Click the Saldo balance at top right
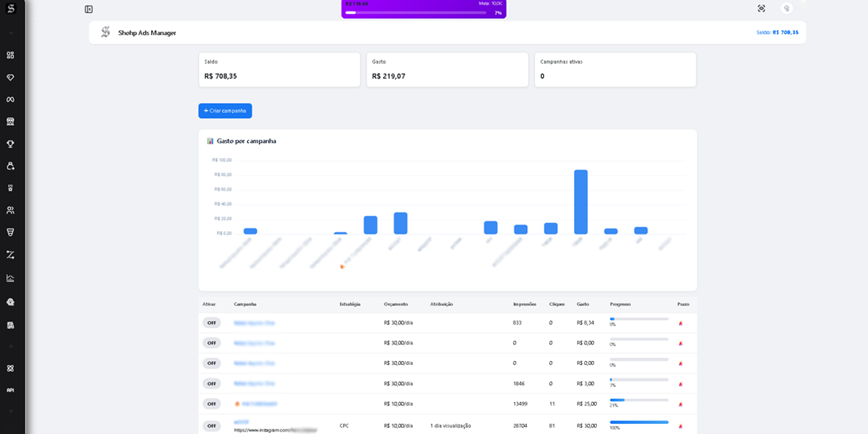This screenshot has height=434, width=868. tap(777, 32)
